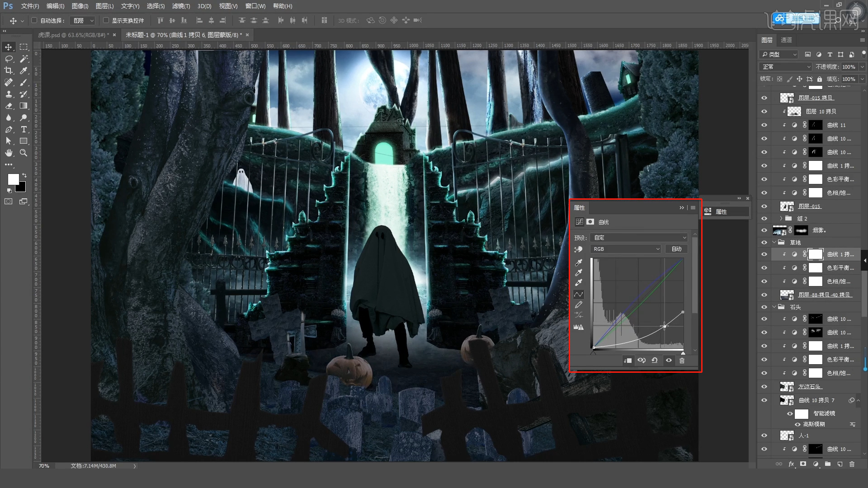868x488 pixels.
Task: Switch to the 通道 tab
Action: (786, 40)
